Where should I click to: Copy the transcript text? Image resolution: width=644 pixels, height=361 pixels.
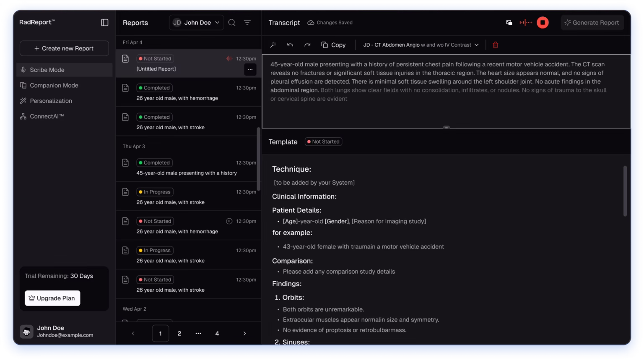(334, 45)
